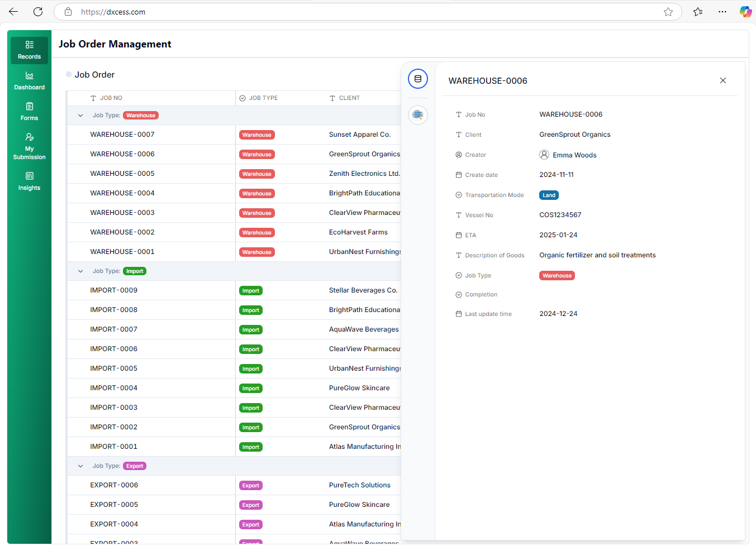The width and height of the screenshot is (756, 546).
Task: Close the WAREHOUSE-0006 detail panel
Action: pyautogui.click(x=722, y=81)
